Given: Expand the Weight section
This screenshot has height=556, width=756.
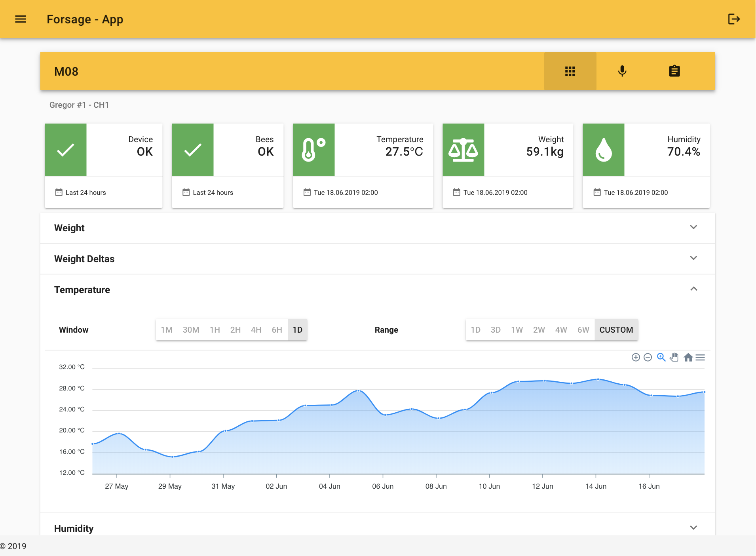Looking at the screenshot, I should tap(693, 227).
